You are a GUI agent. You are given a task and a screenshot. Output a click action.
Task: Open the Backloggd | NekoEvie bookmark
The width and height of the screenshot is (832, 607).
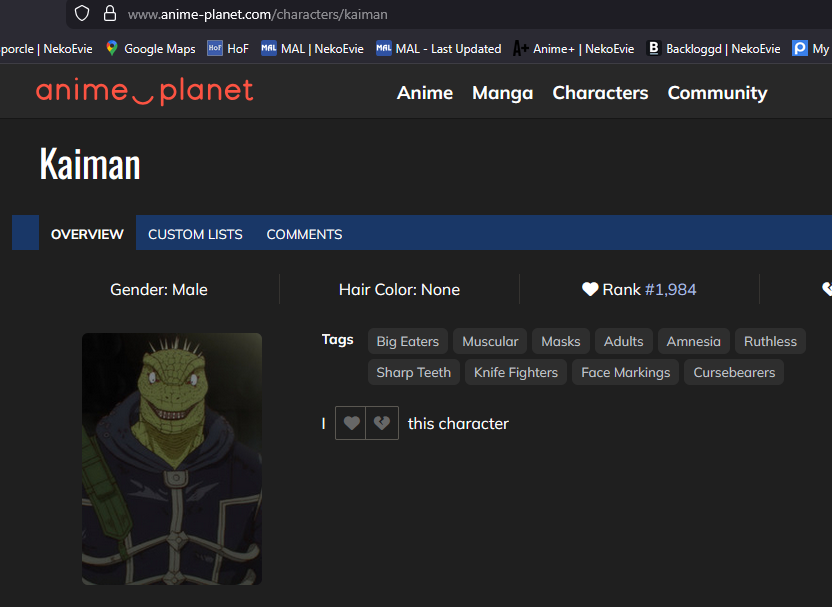tap(713, 49)
